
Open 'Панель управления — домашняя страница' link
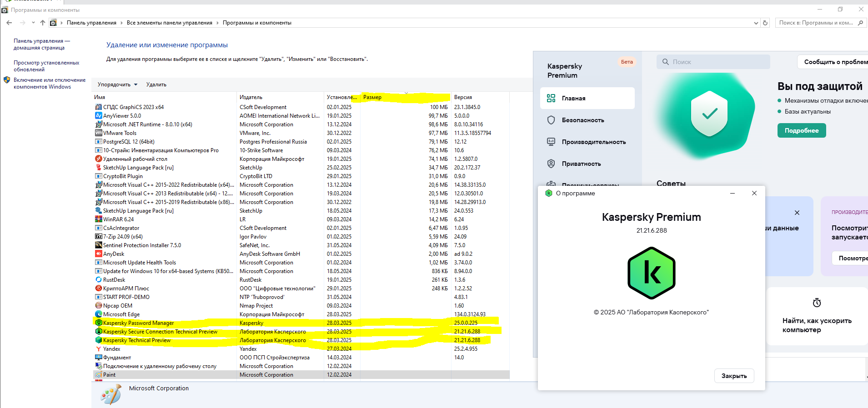[41, 44]
